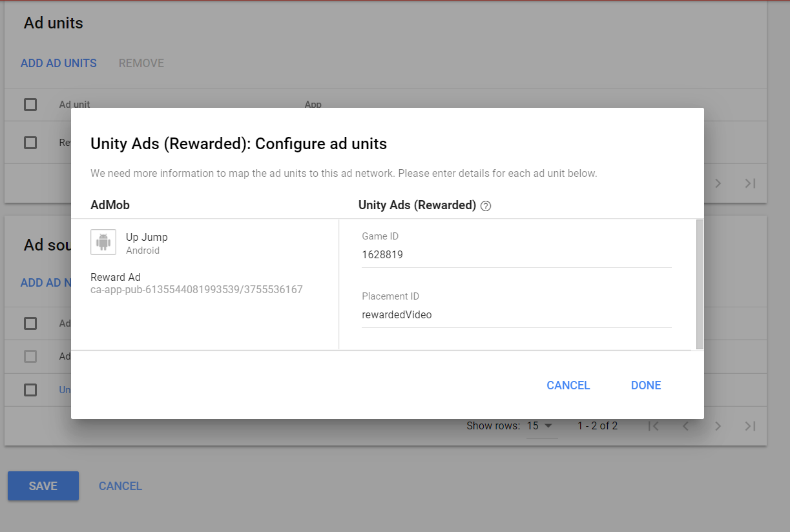Open the Show rows dropdown
The image size is (790, 532).
[541, 425]
